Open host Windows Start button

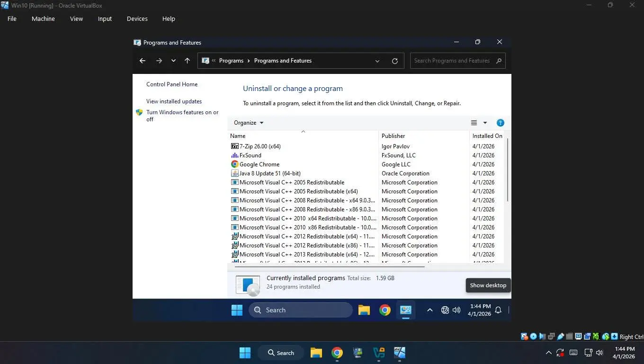click(x=245, y=353)
